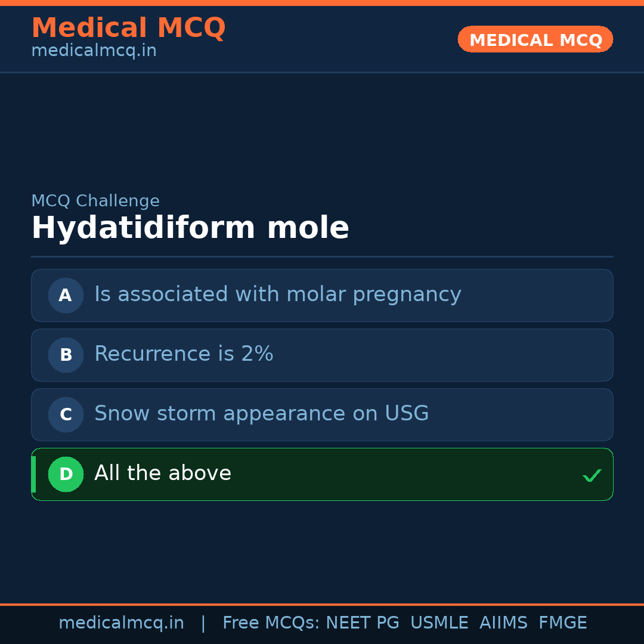Click 'Free MCQs:' text in the footer

271,623
